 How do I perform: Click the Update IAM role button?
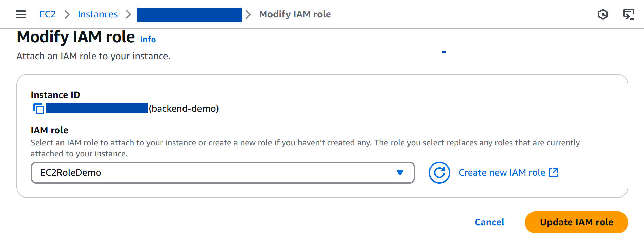[576, 222]
